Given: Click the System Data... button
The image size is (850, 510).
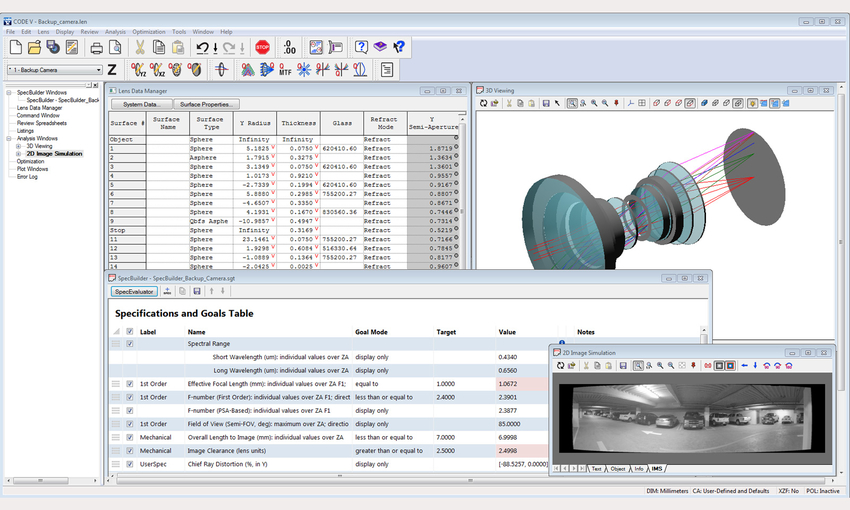Looking at the screenshot, I should click(140, 104).
